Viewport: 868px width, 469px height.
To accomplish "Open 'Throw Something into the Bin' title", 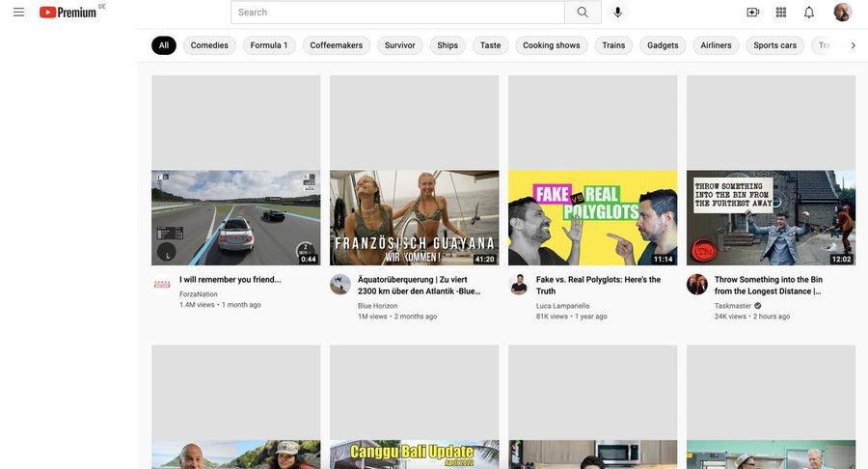I will click(x=769, y=286).
